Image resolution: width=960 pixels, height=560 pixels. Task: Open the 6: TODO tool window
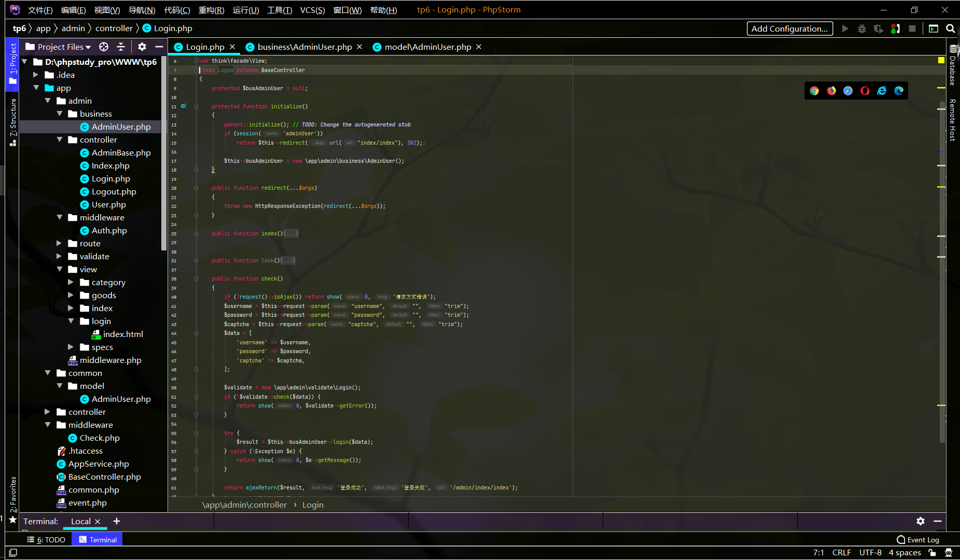pyautogui.click(x=46, y=540)
